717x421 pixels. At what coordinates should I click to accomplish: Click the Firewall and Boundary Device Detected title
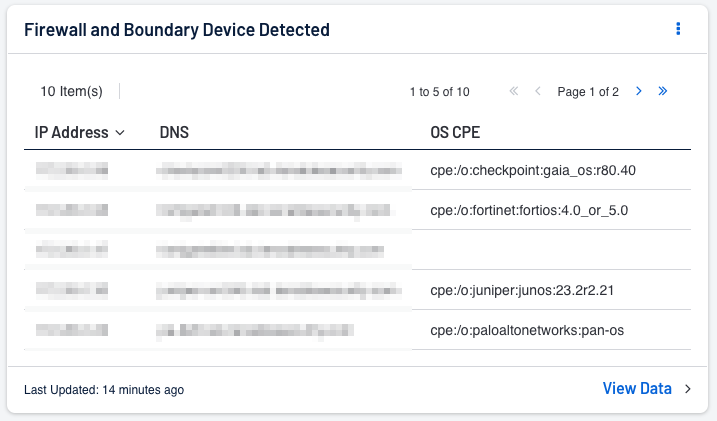click(x=177, y=29)
